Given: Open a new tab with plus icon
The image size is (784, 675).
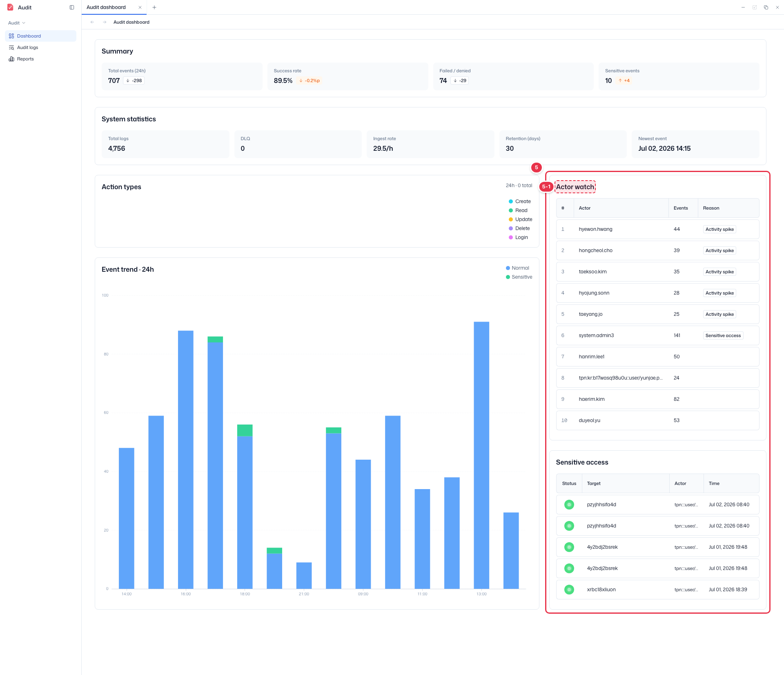Looking at the screenshot, I should tap(154, 7).
